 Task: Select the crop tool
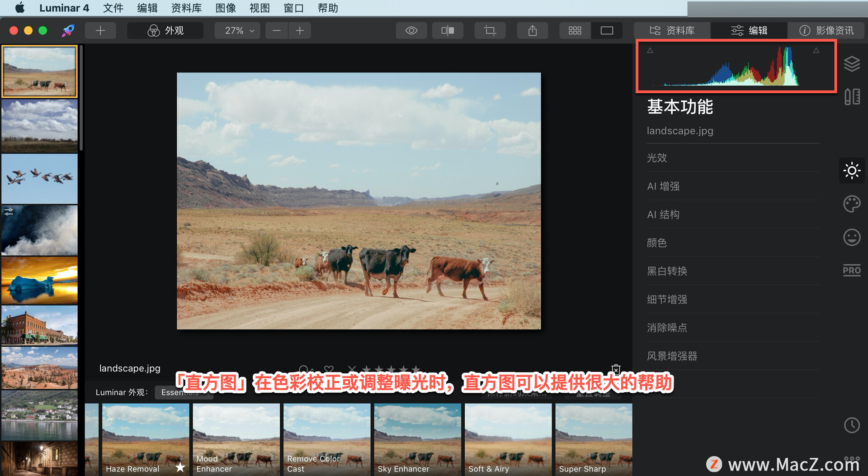coord(490,30)
